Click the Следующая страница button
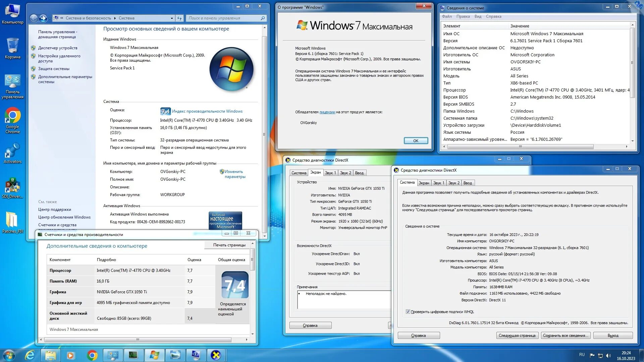This screenshot has width=644, height=362. pos(517,336)
